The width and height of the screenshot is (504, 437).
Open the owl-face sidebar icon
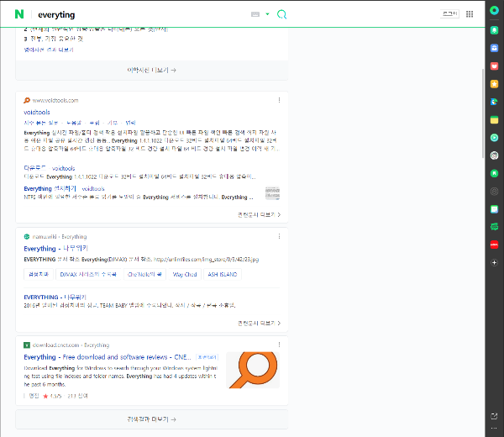coord(495,155)
